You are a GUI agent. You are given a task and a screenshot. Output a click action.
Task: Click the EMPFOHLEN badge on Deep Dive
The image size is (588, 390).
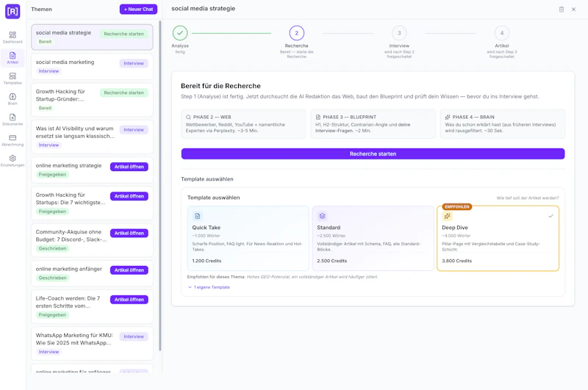coord(456,207)
